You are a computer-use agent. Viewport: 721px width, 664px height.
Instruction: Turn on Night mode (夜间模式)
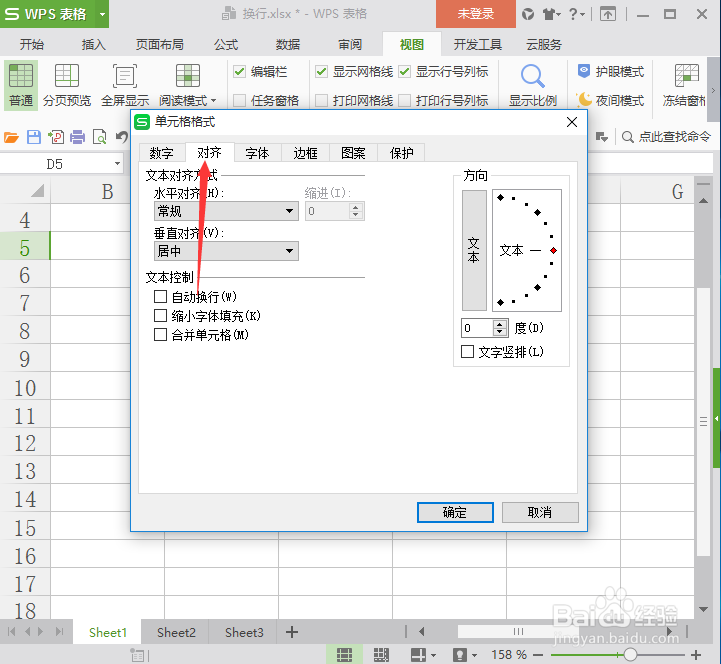point(611,100)
